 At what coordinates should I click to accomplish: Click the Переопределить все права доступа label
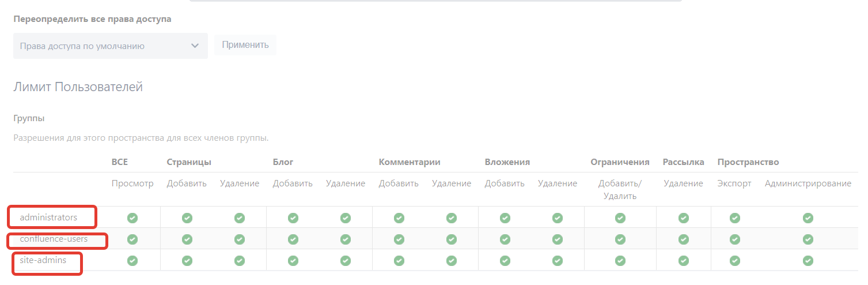tap(92, 19)
